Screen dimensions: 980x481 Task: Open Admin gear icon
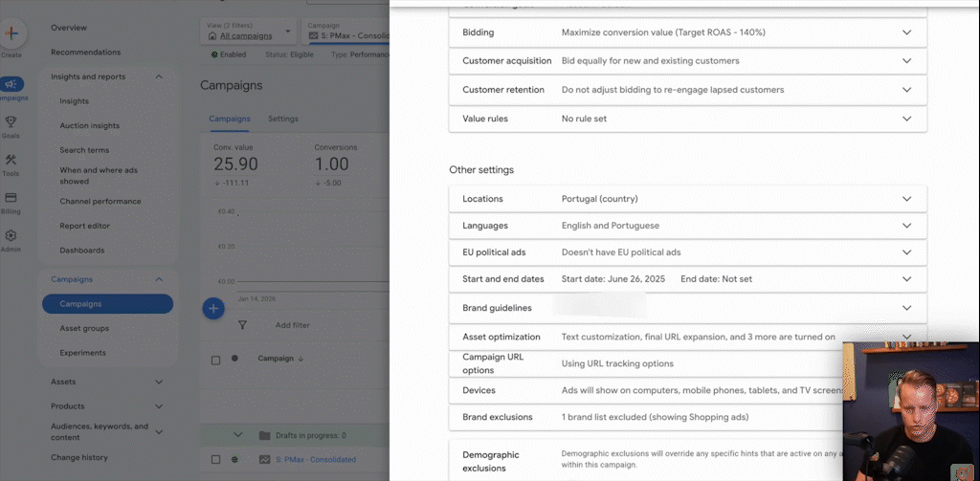pyautogui.click(x=11, y=236)
